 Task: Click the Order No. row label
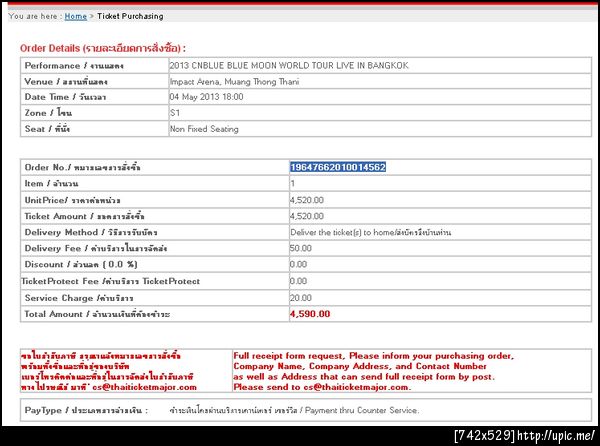83,168
